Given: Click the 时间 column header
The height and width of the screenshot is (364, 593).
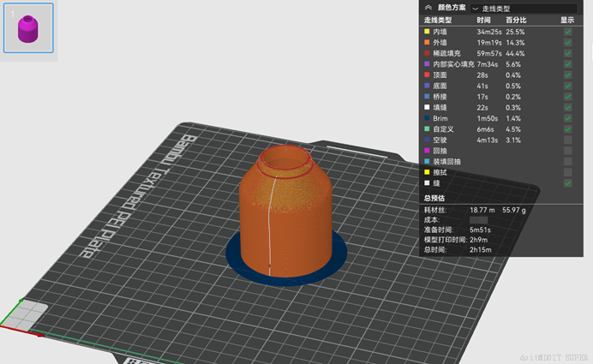Looking at the screenshot, I should (483, 20).
